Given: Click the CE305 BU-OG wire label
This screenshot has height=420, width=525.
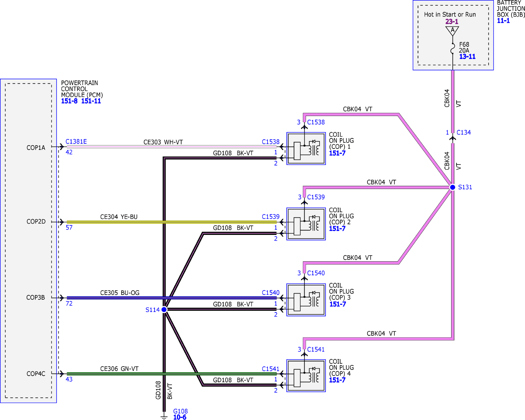Looking at the screenshot, I should [120, 293].
